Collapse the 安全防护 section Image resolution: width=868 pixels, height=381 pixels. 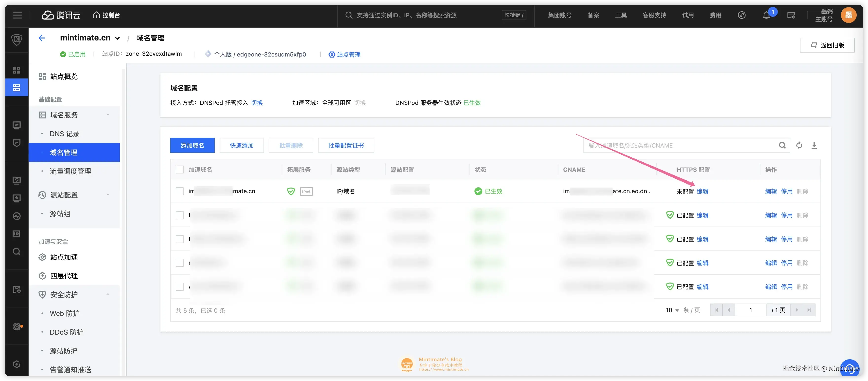(x=108, y=295)
